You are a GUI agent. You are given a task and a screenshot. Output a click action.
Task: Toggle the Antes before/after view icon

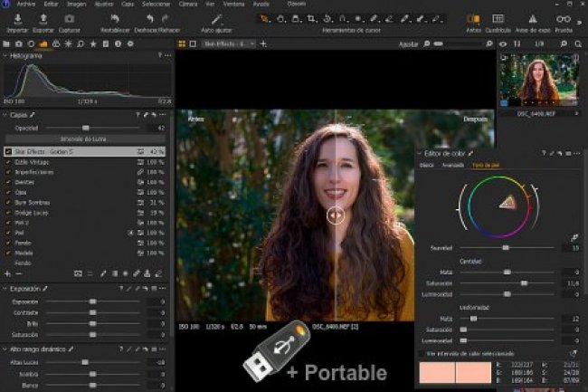(472, 18)
